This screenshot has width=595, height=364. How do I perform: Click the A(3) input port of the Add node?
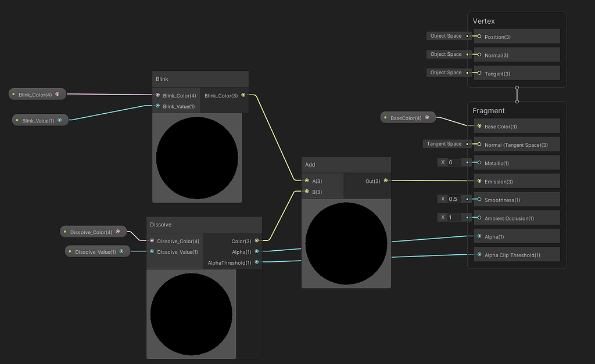click(307, 181)
